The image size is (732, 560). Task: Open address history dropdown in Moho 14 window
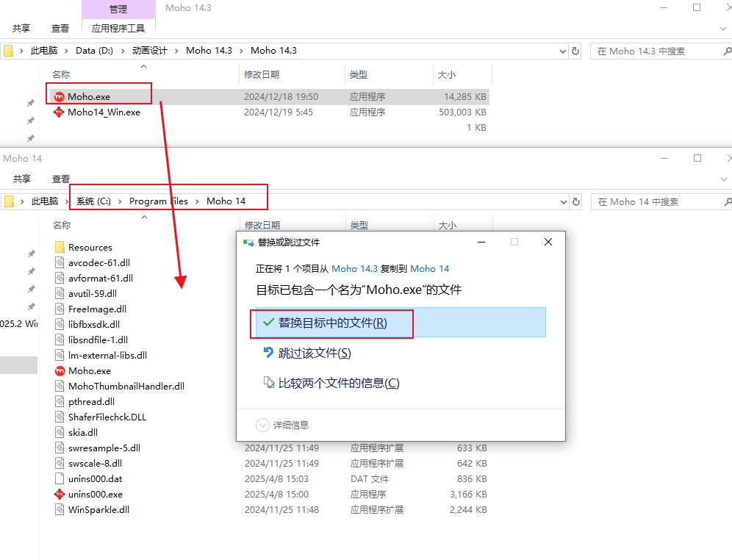click(562, 201)
